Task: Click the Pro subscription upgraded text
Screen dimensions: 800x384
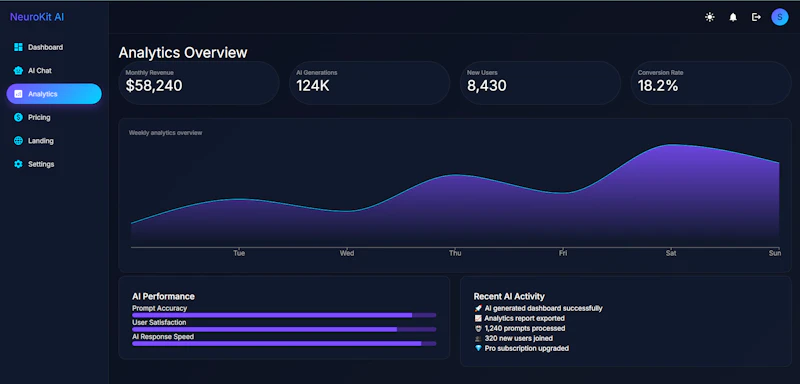Action: pyautogui.click(x=527, y=348)
